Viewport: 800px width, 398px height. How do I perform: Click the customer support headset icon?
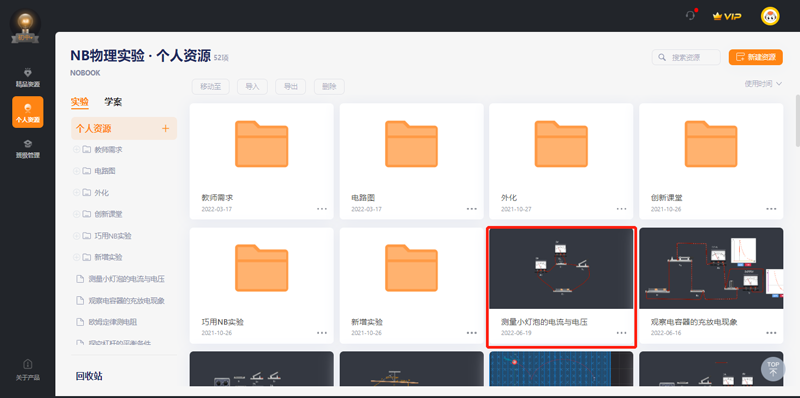[690, 16]
